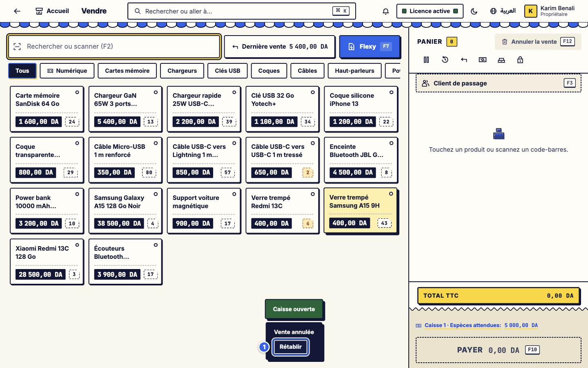The width and height of the screenshot is (588, 368).
Task: Filter by Clés USB category
Action: point(227,71)
